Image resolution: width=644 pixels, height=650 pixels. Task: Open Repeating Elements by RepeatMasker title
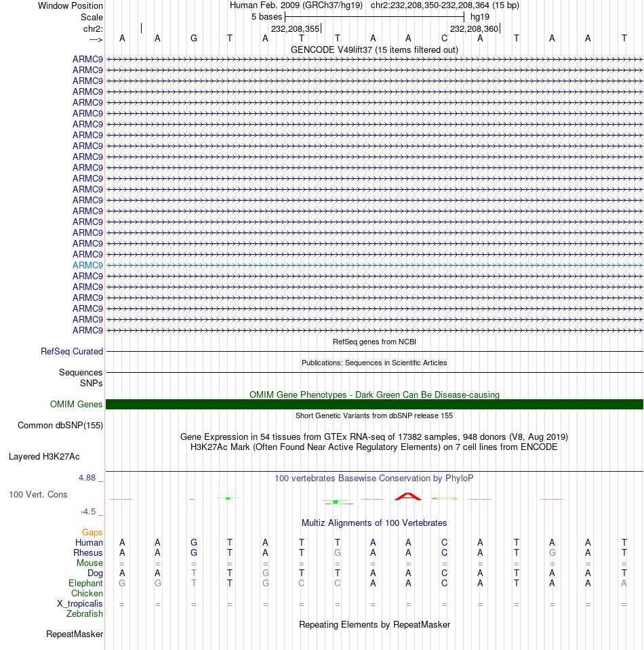[x=374, y=625]
